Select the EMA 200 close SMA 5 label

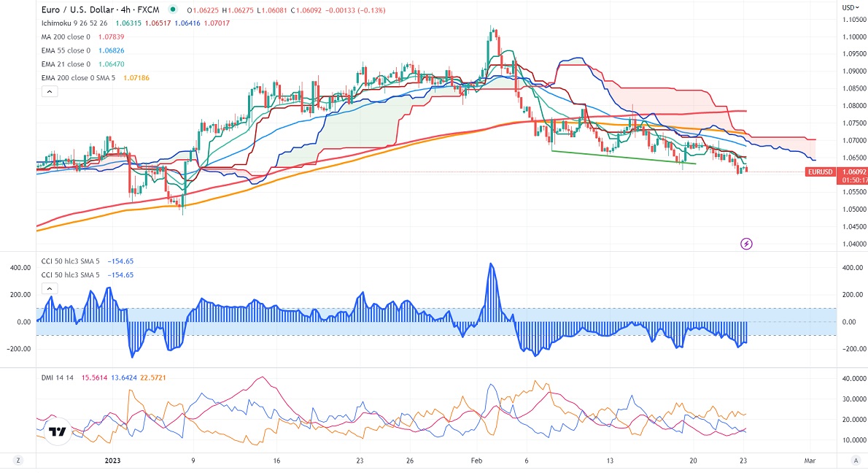78,77
